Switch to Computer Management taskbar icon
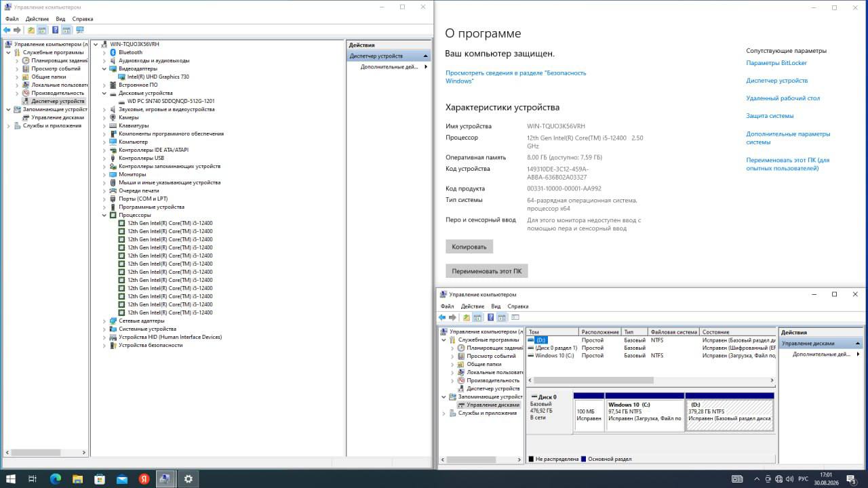Viewport: 868px width, 488px height. point(165,479)
